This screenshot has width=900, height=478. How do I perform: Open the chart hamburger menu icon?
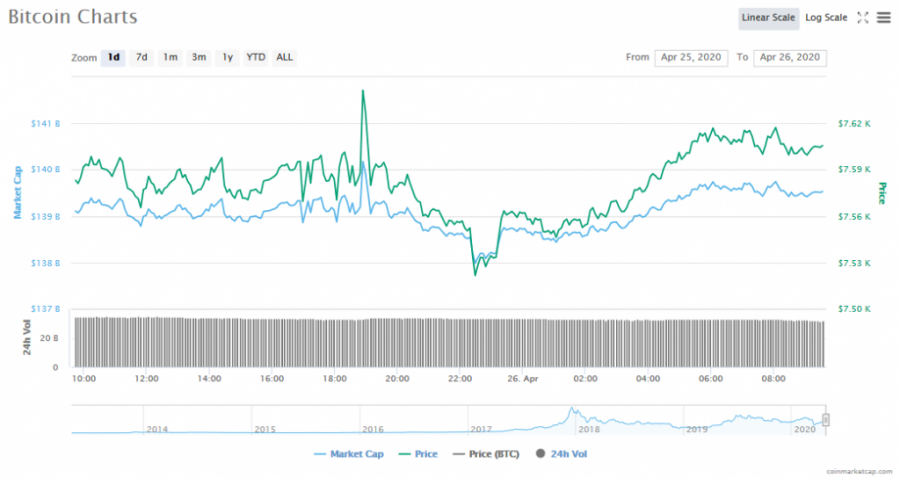[x=884, y=18]
